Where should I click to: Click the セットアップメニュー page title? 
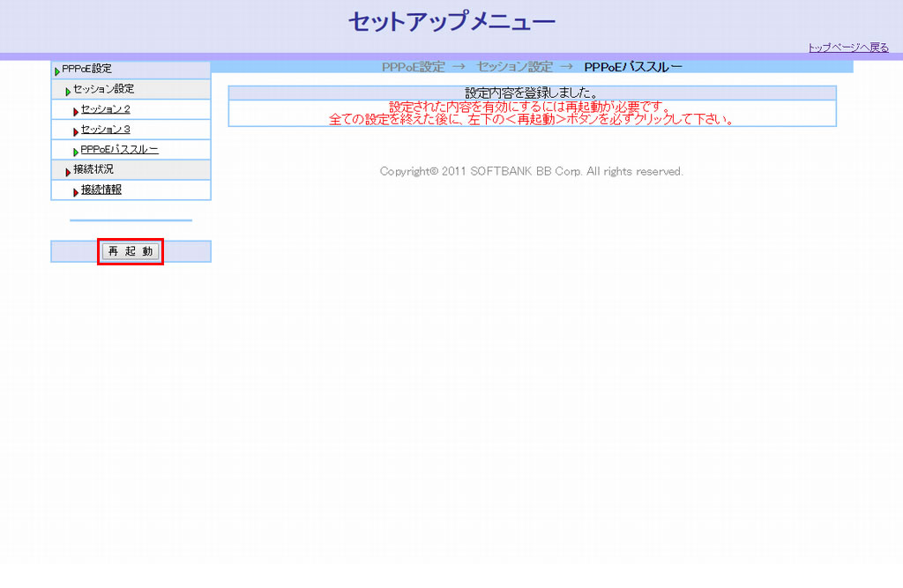point(451,22)
